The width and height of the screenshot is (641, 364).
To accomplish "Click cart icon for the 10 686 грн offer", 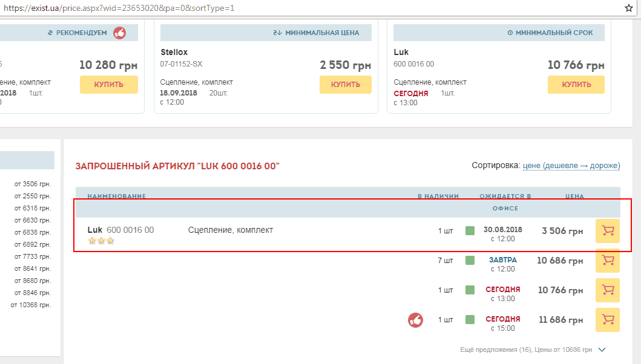I will click(x=608, y=261).
